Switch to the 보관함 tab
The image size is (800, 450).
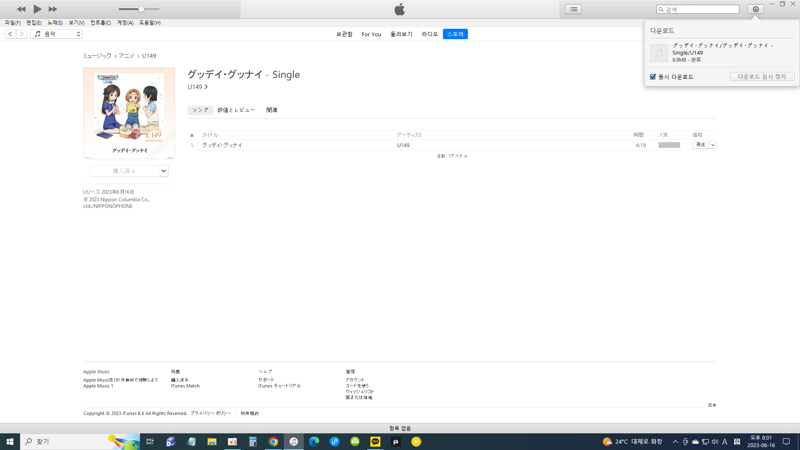(344, 34)
